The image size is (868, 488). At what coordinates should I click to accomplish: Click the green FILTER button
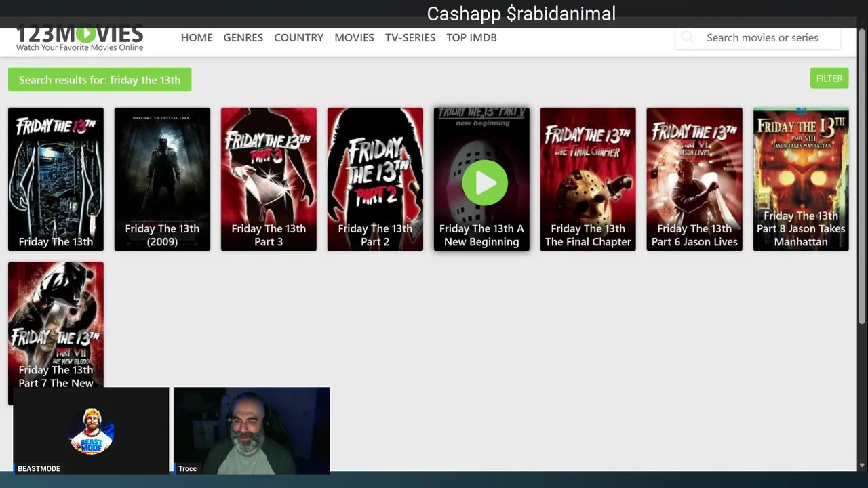829,79
